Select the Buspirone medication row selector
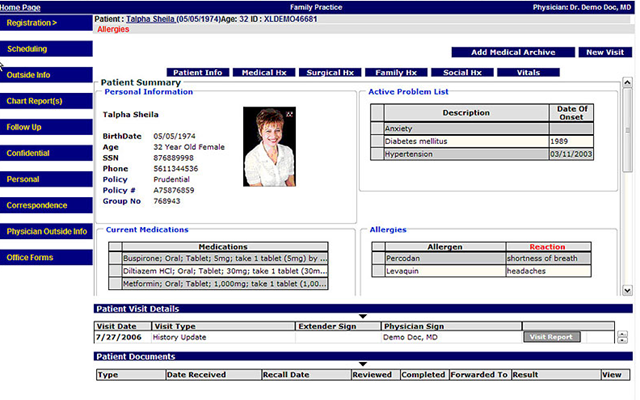Image resolution: width=640 pixels, height=400 pixels. (115, 258)
